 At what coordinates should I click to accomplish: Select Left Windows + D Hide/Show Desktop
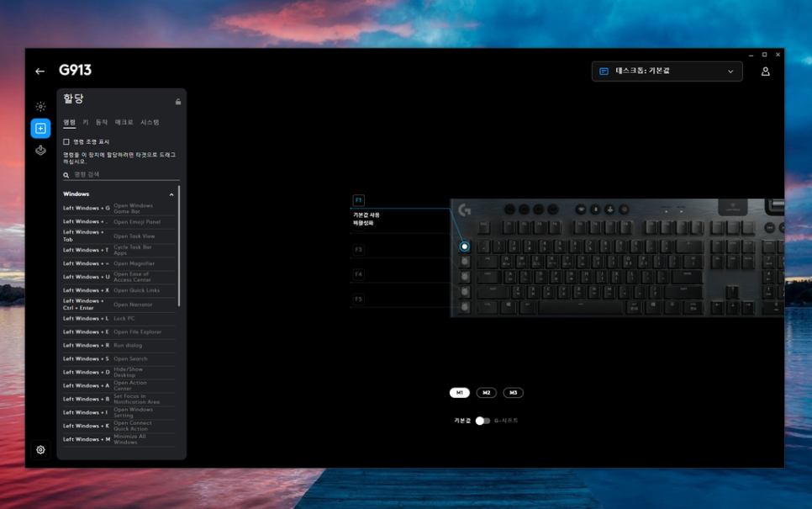[119, 372]
